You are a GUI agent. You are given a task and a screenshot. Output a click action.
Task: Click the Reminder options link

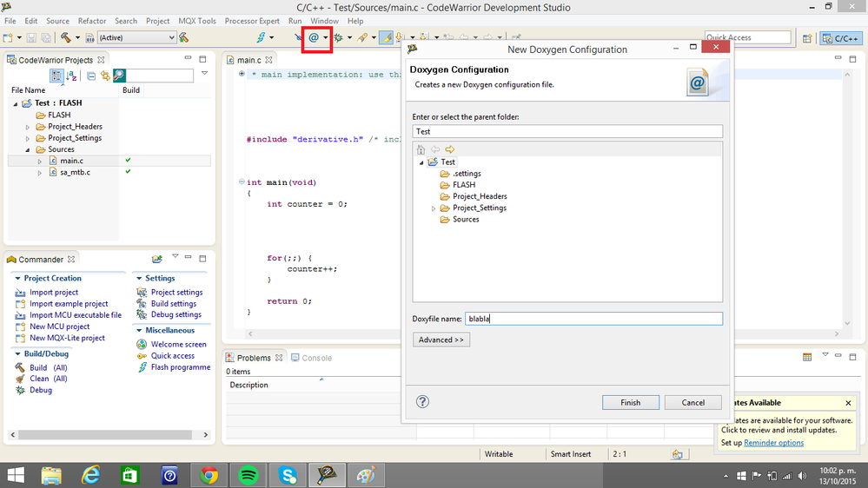[x=773, y=443]
